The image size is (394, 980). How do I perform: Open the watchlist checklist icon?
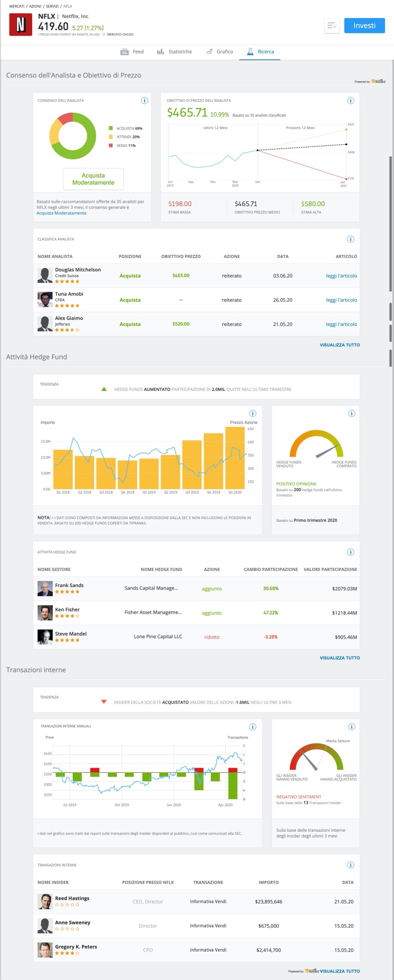[x=332, y=25]
